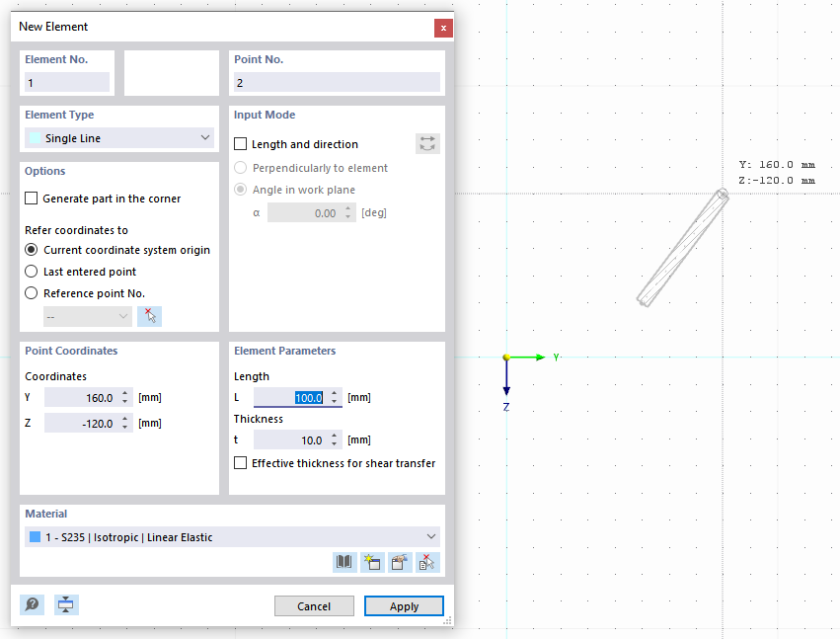Click the alpha angle field showing 0.00

(311, 212)
